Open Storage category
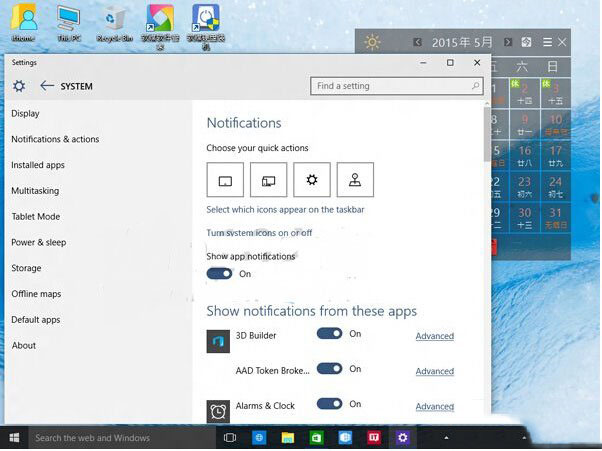This screenshot has height=451, width=602. coord(26,268)
